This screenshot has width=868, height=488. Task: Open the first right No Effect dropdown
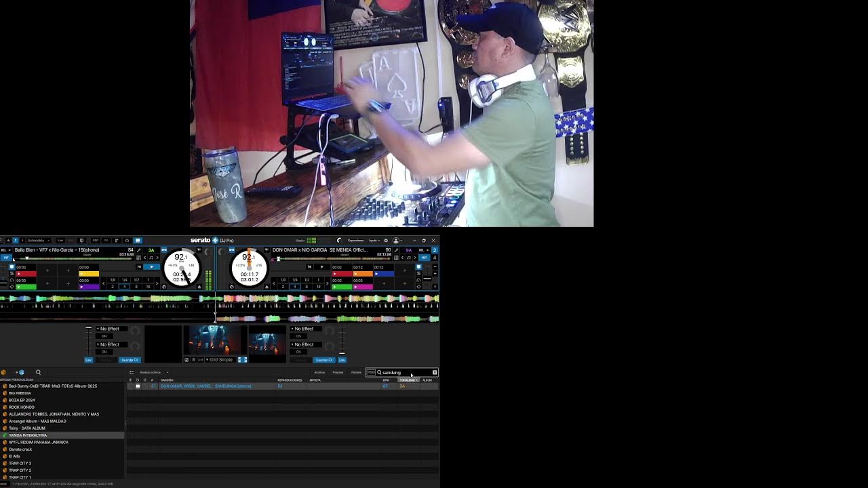307,329
